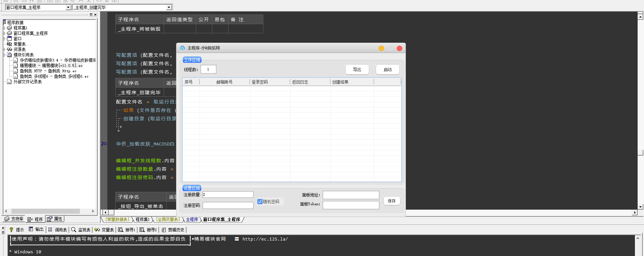
Task: Expand the 窗口程序集_主程序 tree node
Action: tap(4, 33)
